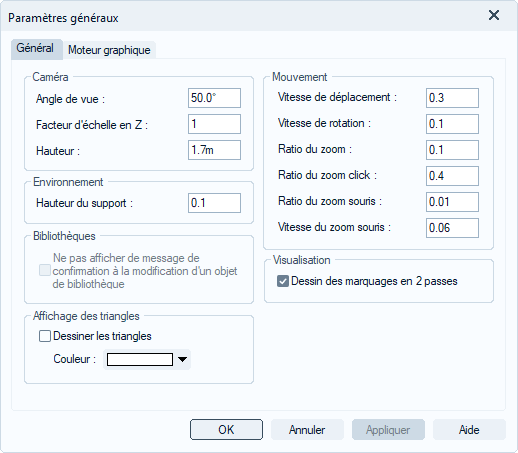Click the Hauteur camera field

(x=214, y=150)
